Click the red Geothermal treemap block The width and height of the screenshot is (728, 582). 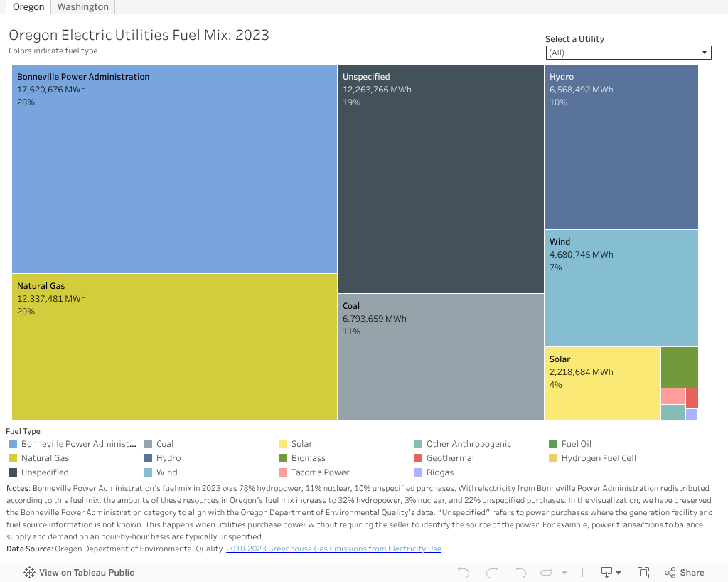tap(692, 398)
